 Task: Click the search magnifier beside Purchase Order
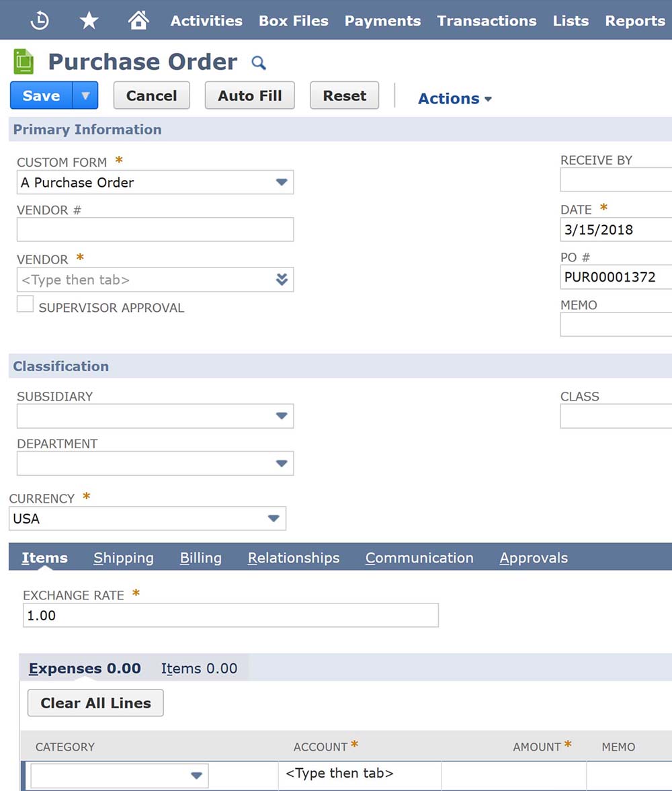coord(259,63)
